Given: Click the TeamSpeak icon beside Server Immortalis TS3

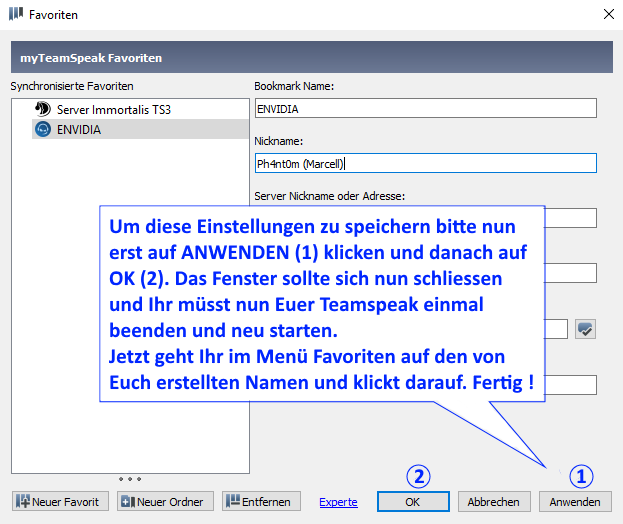Looking at the screenshot, I should point(42,109).
